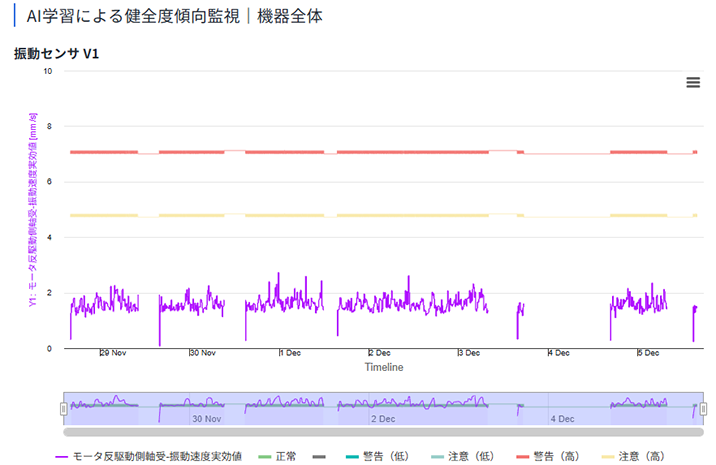This screenshot has height=465, width=716.
Task: Click the 3 Dec x-axis tick label
Action: click(469, 353)
